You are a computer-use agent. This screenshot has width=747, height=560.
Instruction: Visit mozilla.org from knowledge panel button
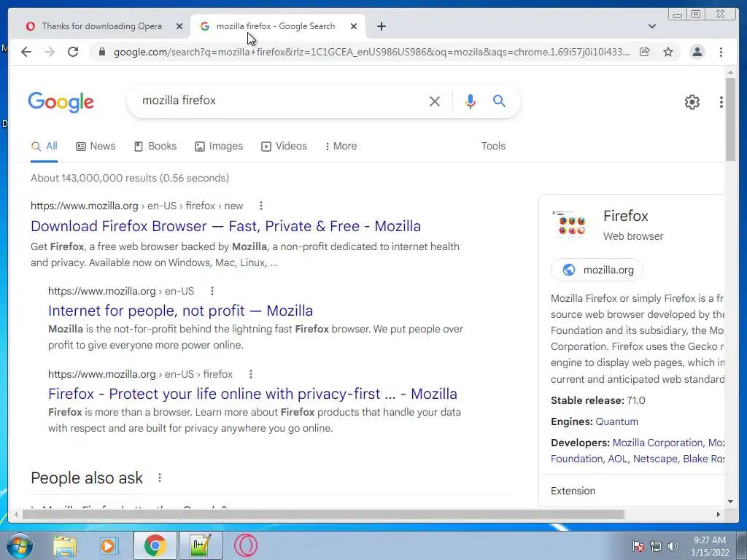(x=597, y=270)
